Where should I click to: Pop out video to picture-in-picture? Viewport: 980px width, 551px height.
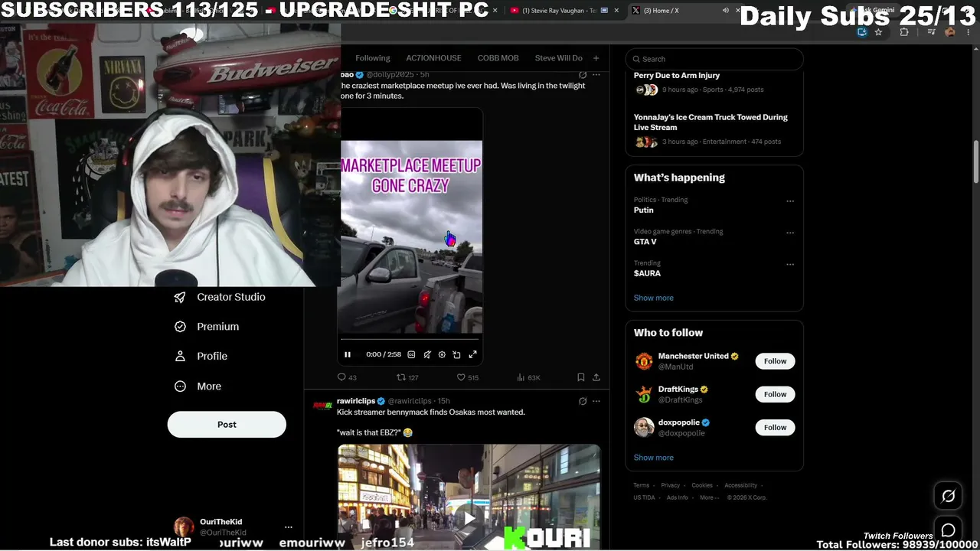point(457,354)
